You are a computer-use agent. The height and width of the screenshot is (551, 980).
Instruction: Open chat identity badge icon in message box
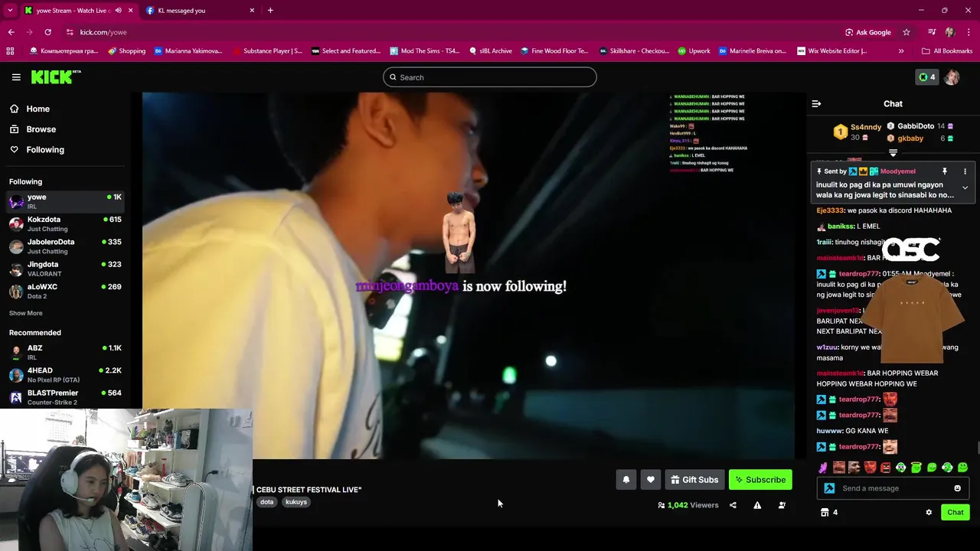[829, 488]
